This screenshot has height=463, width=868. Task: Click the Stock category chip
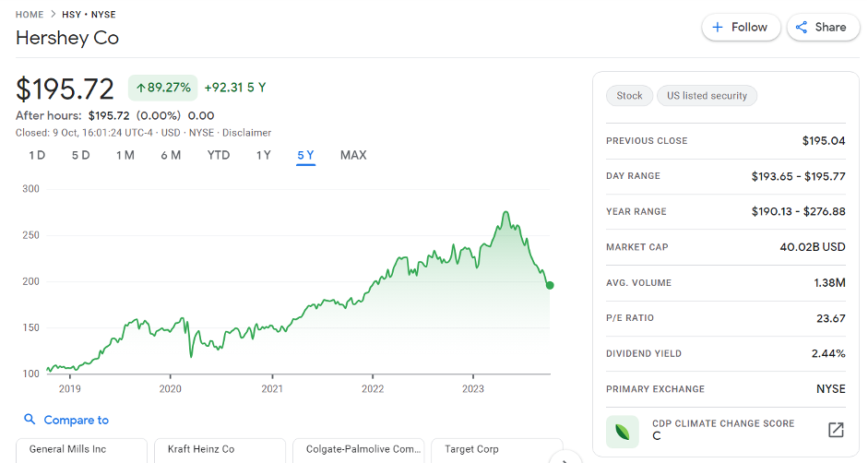629,96
